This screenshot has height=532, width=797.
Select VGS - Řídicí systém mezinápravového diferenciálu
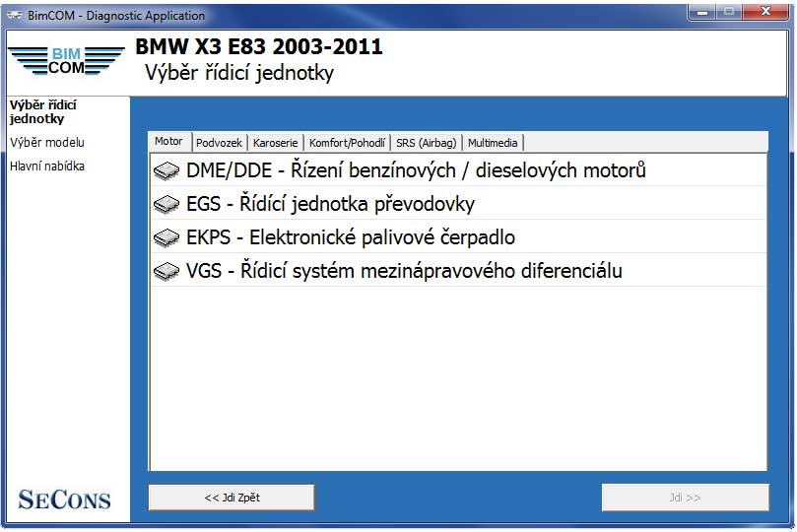(458, 271)
